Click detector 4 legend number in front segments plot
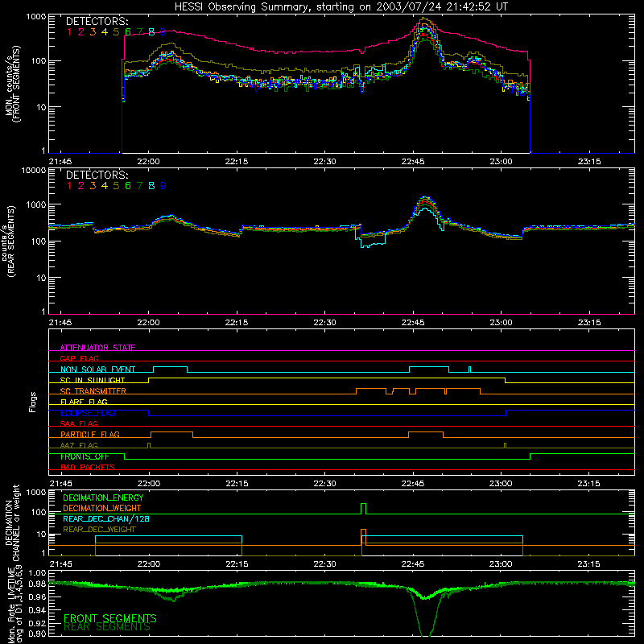The width and height of the screenshot is (644, 644). (105, 32)
